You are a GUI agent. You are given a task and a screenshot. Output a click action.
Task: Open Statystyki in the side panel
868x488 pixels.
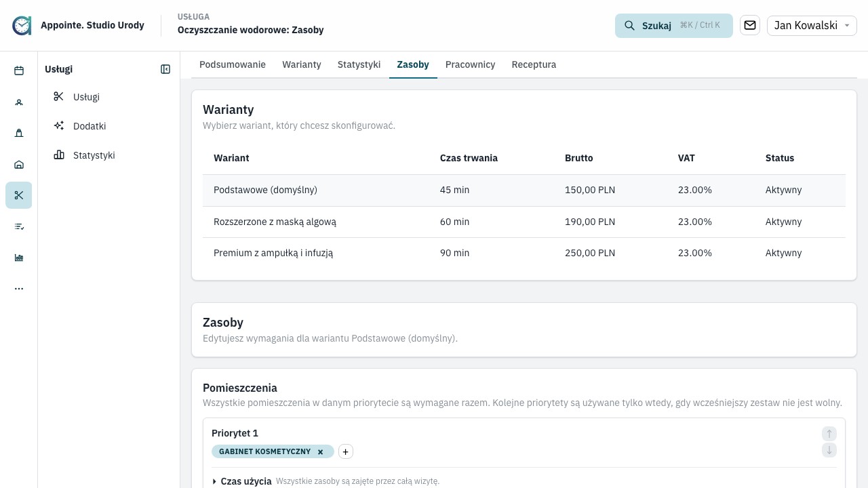click(x=109, y=155)
